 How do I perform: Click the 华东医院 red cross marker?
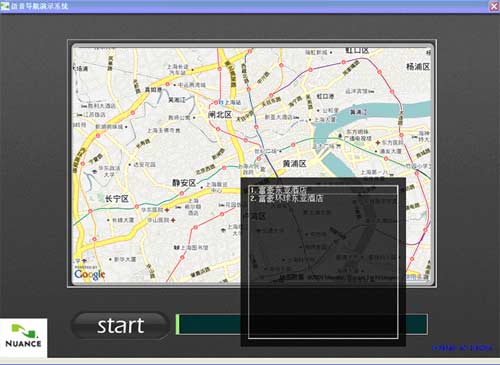pyautogui.click(x=167, y=210)
